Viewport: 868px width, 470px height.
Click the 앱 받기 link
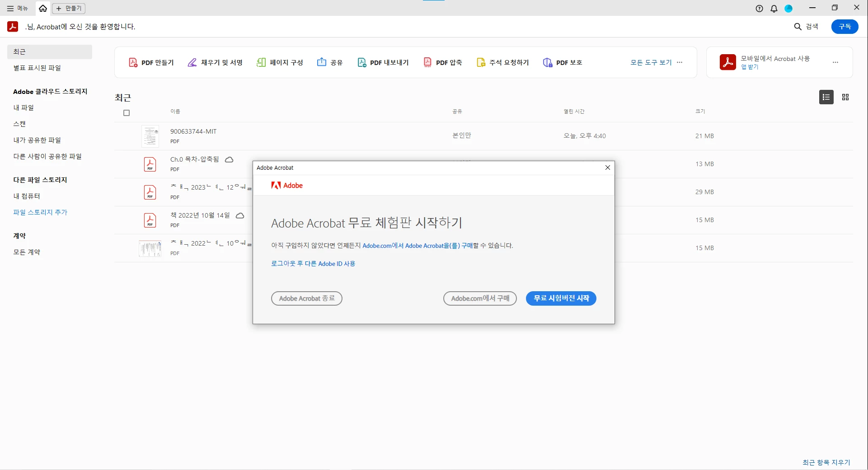[x=750, y=67]
